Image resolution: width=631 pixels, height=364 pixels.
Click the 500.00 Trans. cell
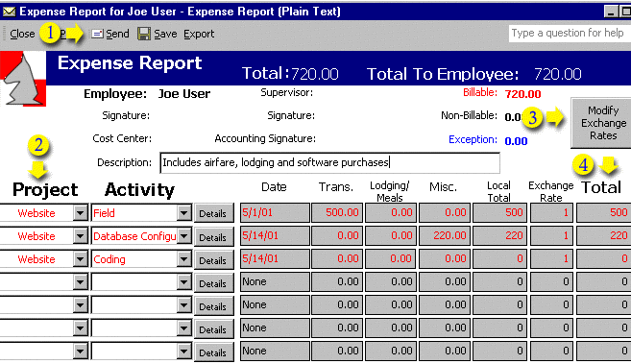point(337,212)
